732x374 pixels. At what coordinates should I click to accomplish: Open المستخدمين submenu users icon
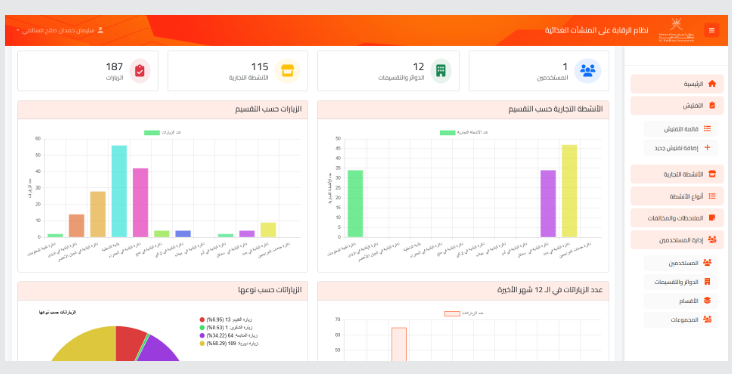pos(707,263)
